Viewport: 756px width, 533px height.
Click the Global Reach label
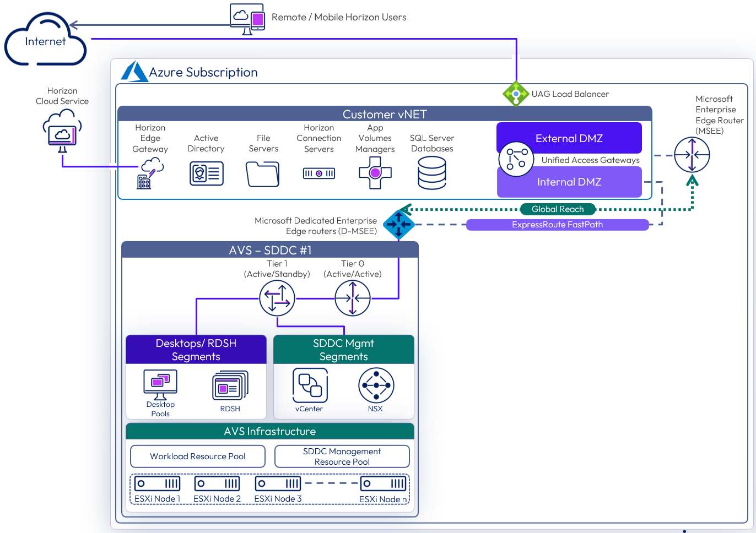click(558, 209)
